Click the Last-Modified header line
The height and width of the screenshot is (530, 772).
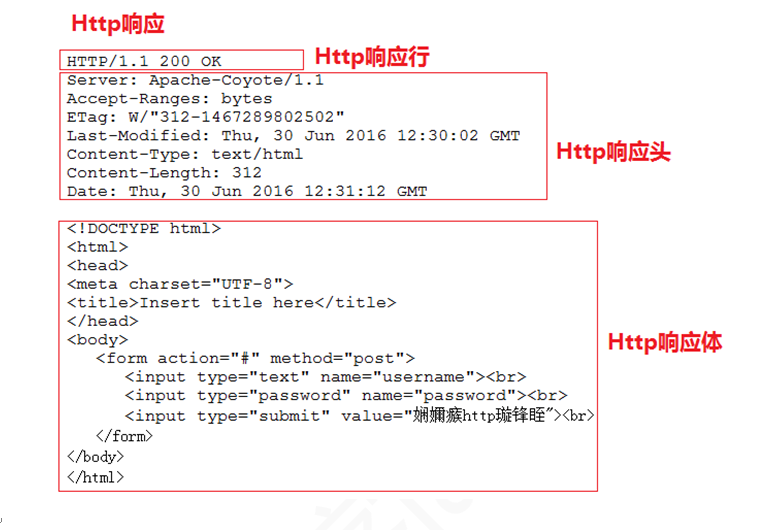pos(293,135)
